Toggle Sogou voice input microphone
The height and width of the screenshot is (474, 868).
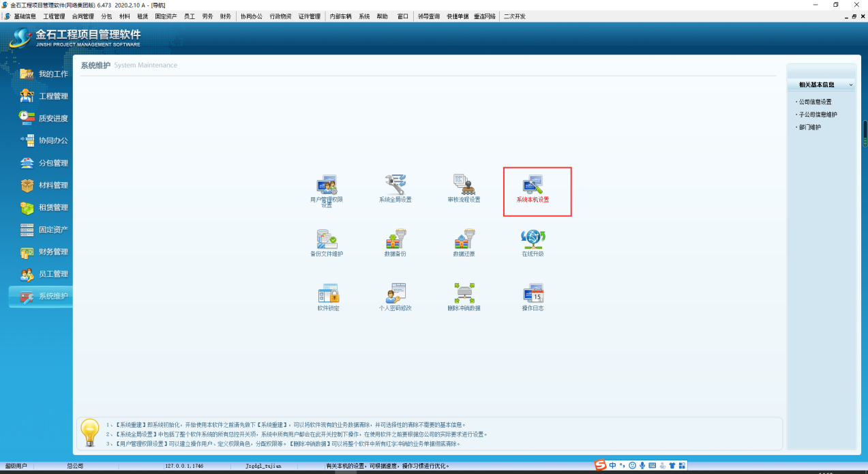tap(642, 466)
